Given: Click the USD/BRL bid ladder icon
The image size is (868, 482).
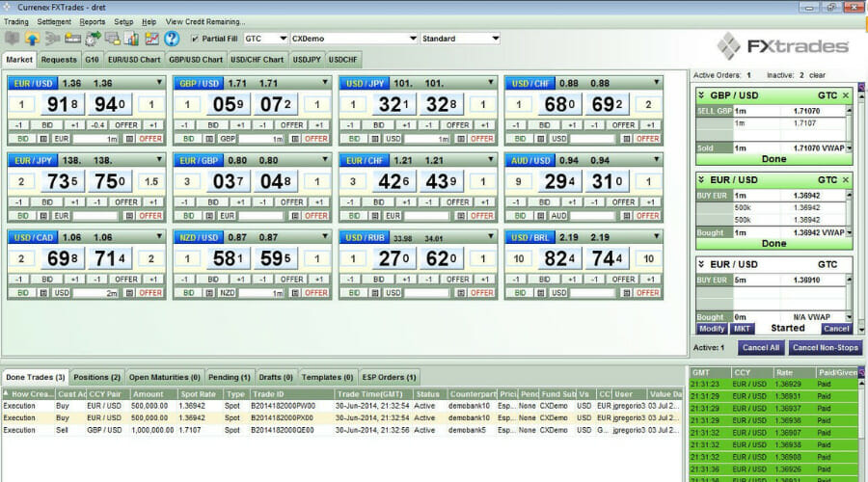Looking at the screenshot, I should 541,293.
